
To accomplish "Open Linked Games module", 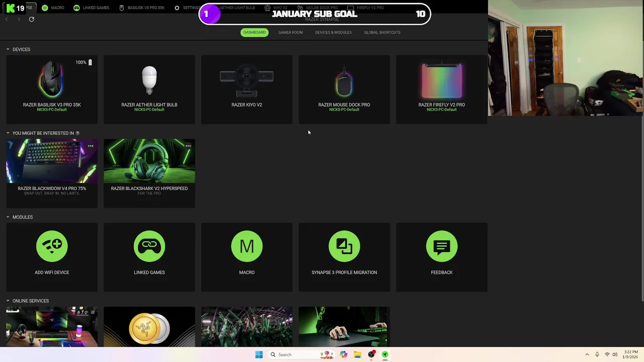I will point(149,257).
